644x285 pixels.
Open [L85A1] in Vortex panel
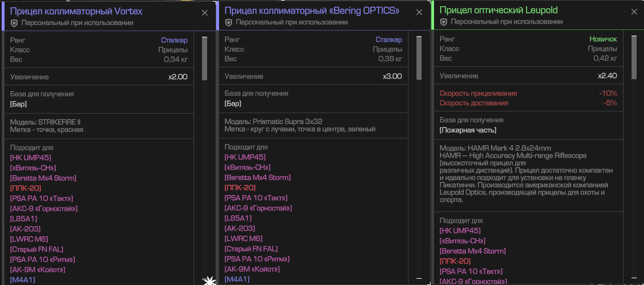coord(23,219)
